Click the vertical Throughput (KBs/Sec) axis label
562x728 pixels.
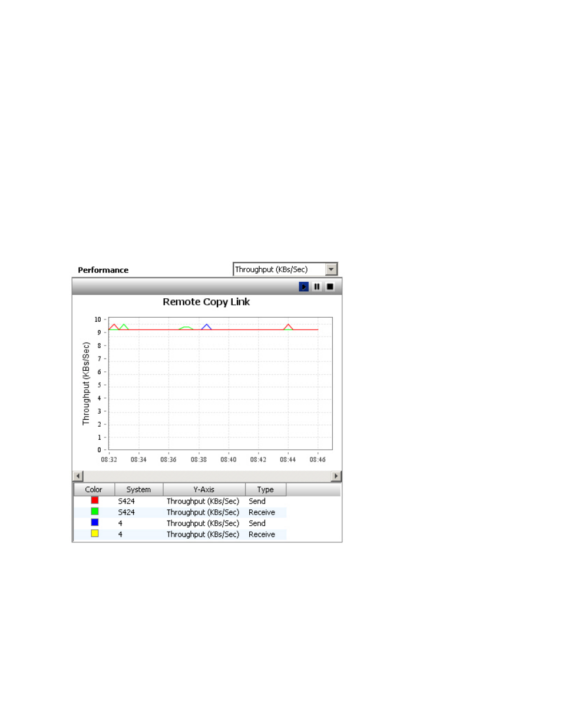86,384
